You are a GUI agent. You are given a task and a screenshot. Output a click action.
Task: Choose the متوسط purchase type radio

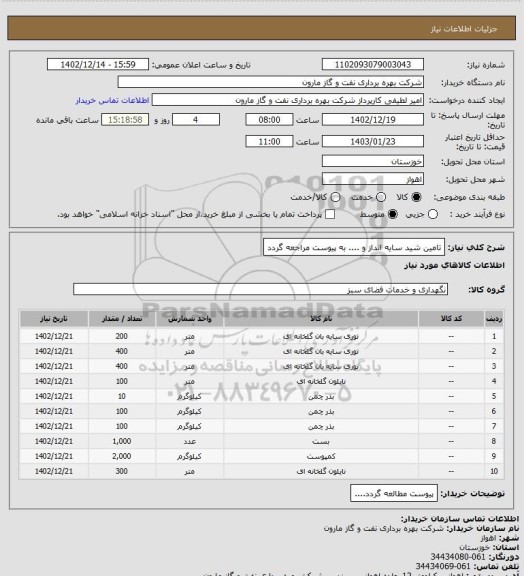coord(393,214)
